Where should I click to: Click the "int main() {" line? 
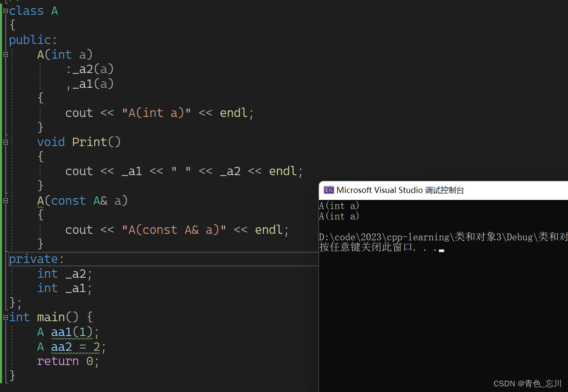click(51, 317)
